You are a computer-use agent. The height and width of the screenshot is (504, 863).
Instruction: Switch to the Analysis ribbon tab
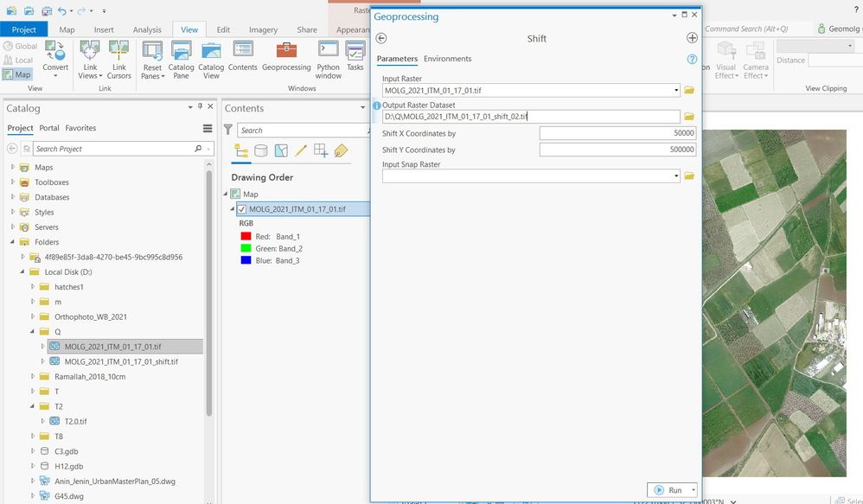point(147,29)
